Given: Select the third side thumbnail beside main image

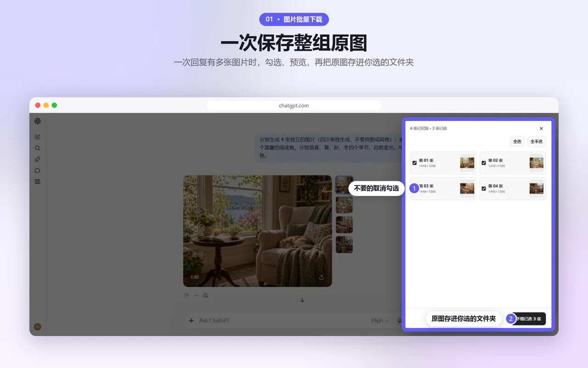Looking at the screenshot, I should 344,224.
